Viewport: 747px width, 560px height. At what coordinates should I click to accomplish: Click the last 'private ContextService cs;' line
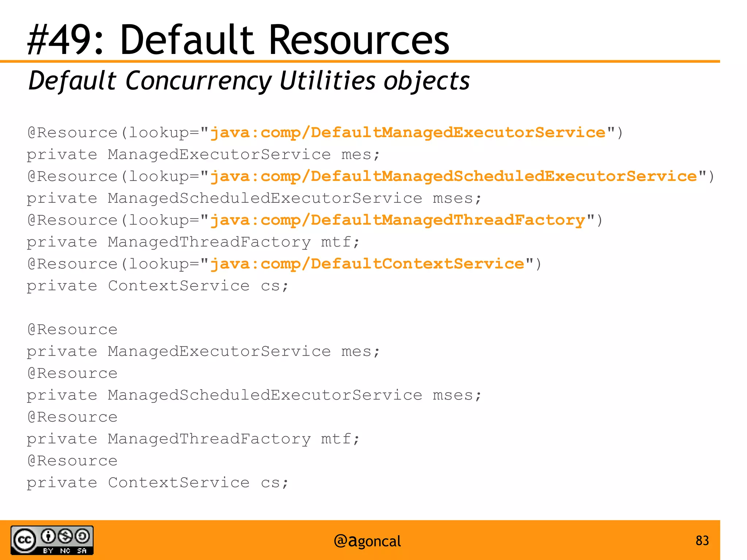point(157,483)
